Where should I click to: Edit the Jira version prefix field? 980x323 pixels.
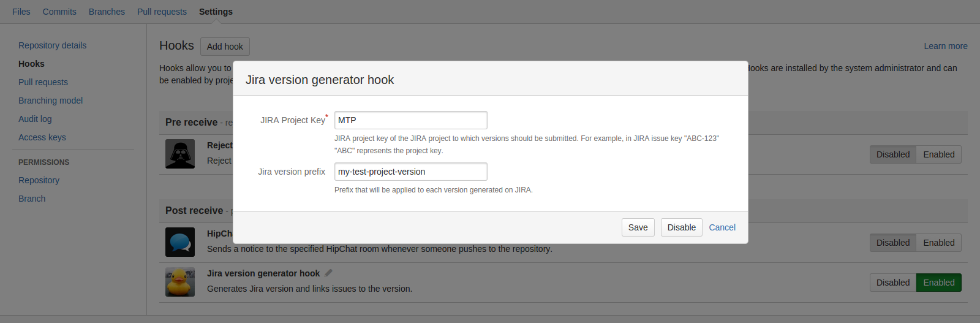point(411,172)
